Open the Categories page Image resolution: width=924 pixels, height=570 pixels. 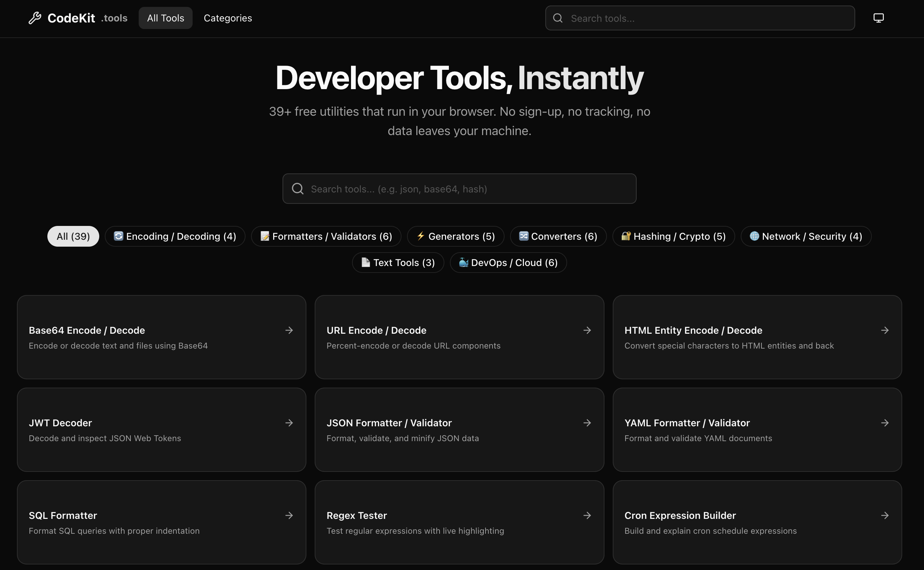click(x=228, y=18)
